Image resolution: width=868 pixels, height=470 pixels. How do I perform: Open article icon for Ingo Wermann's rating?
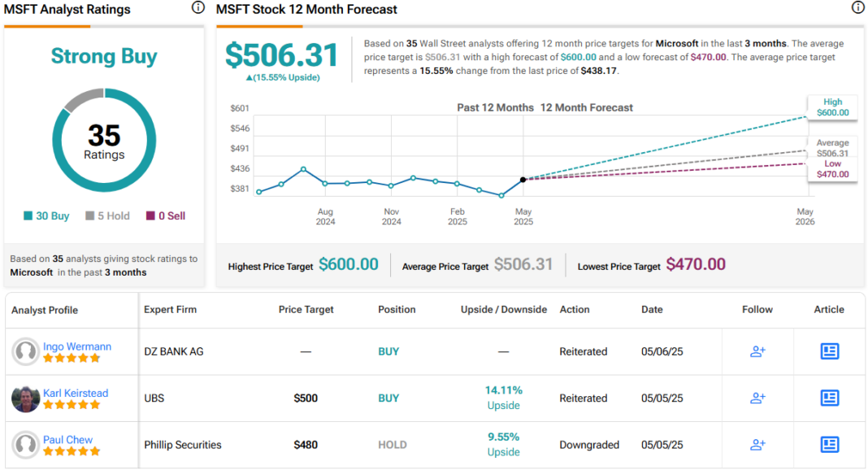click(829, 351)
